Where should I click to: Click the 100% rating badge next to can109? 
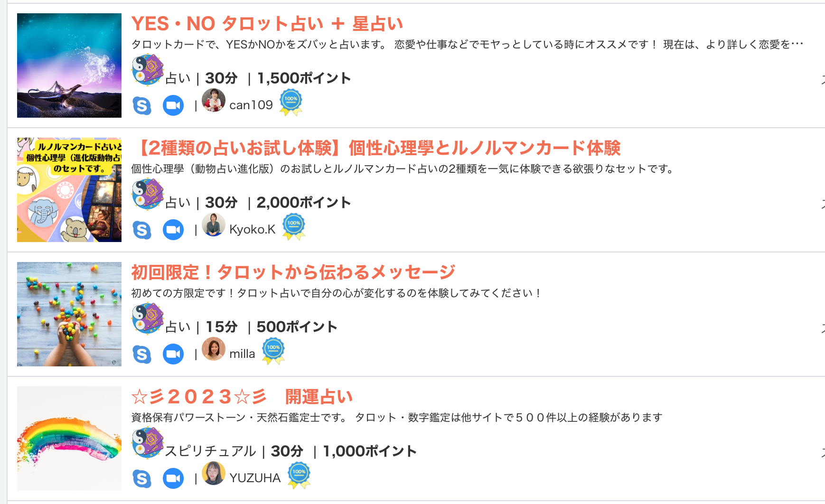[x=291, y=101]
